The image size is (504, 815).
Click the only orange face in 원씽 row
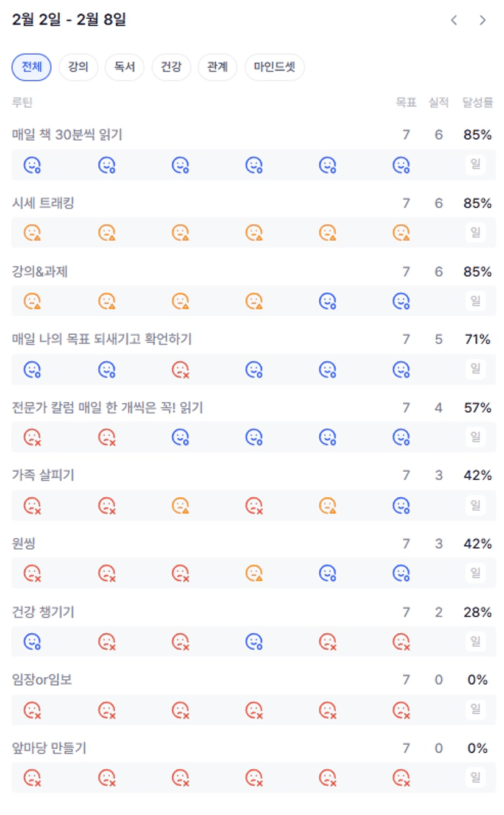point(254,573)
